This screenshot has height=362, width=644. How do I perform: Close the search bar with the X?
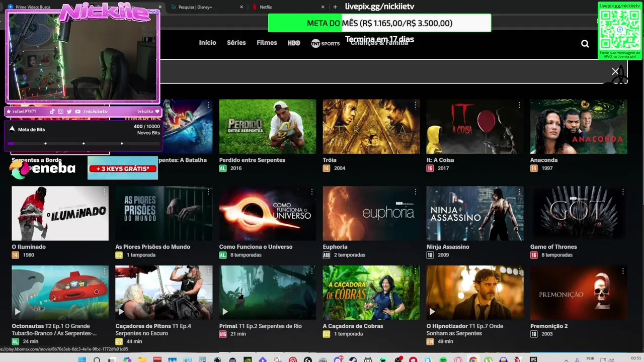(x=615, y=71)
